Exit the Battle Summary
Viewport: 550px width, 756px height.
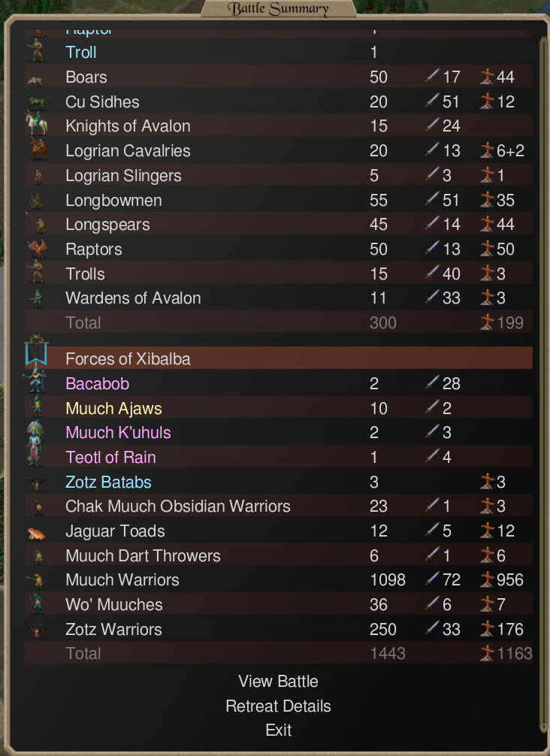[x=278, y=730]
